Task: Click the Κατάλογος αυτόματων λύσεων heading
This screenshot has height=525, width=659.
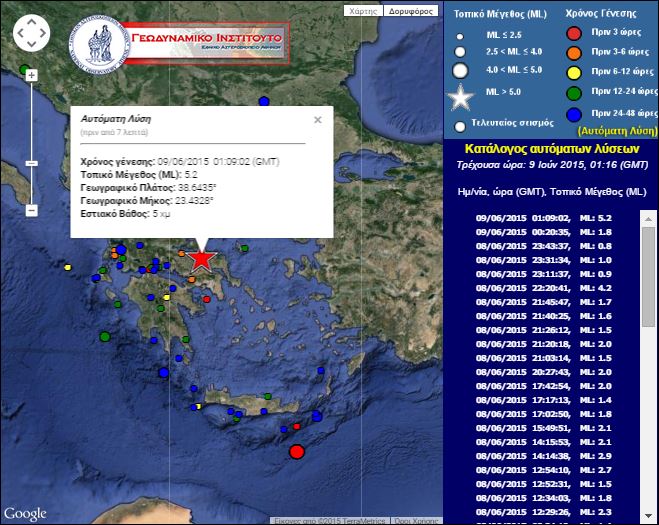Action: (552, 149)
